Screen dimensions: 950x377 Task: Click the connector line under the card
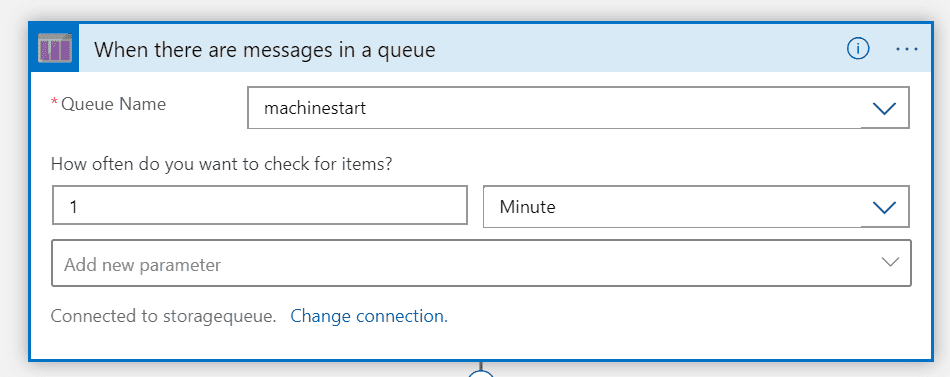pyautogui.click(x=480, y=366)
